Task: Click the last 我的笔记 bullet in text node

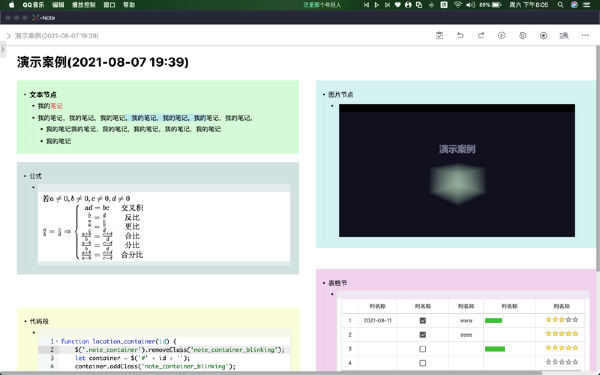Action: tap(58, 141)
